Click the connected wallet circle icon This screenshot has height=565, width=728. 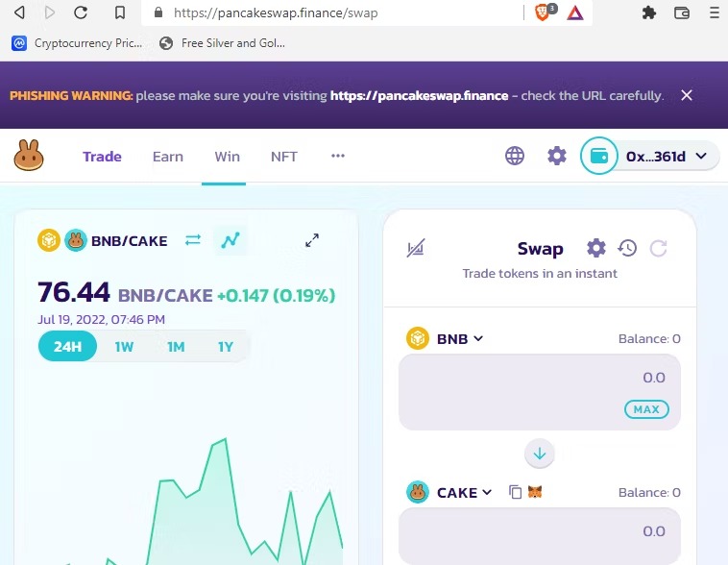click(599, 156)
